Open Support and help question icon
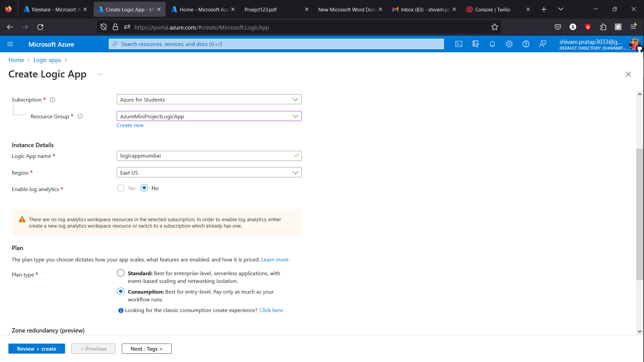 [x=526, y=44]
